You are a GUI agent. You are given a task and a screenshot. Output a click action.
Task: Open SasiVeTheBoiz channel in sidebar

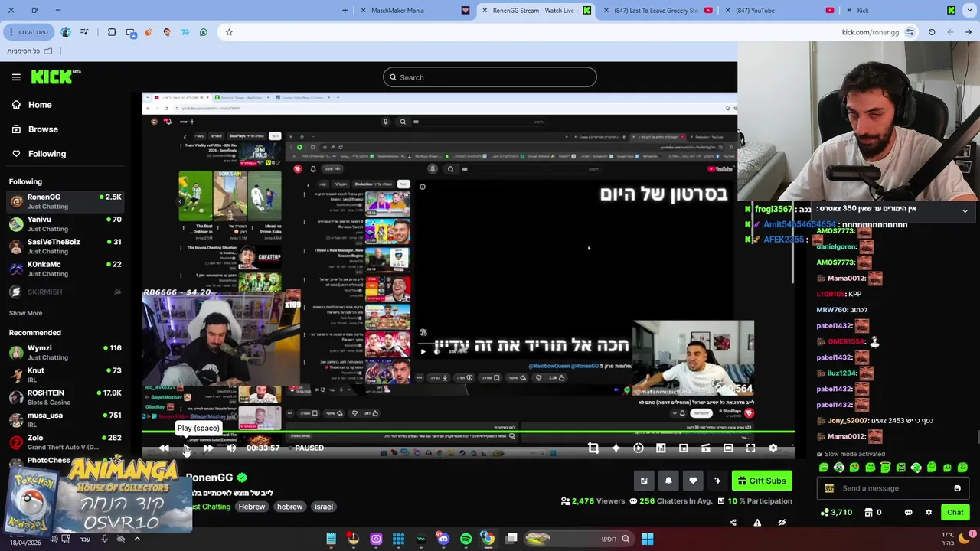65,246
